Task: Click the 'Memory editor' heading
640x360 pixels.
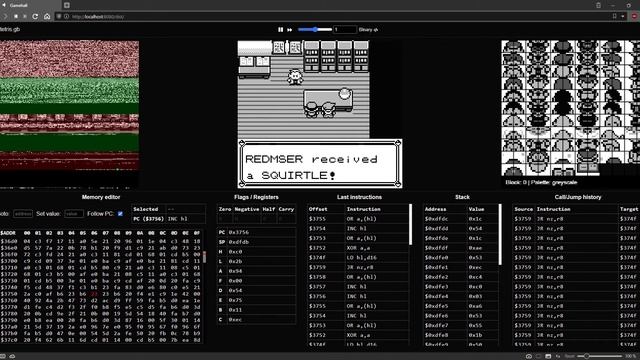Action: (x=101, y=197)
